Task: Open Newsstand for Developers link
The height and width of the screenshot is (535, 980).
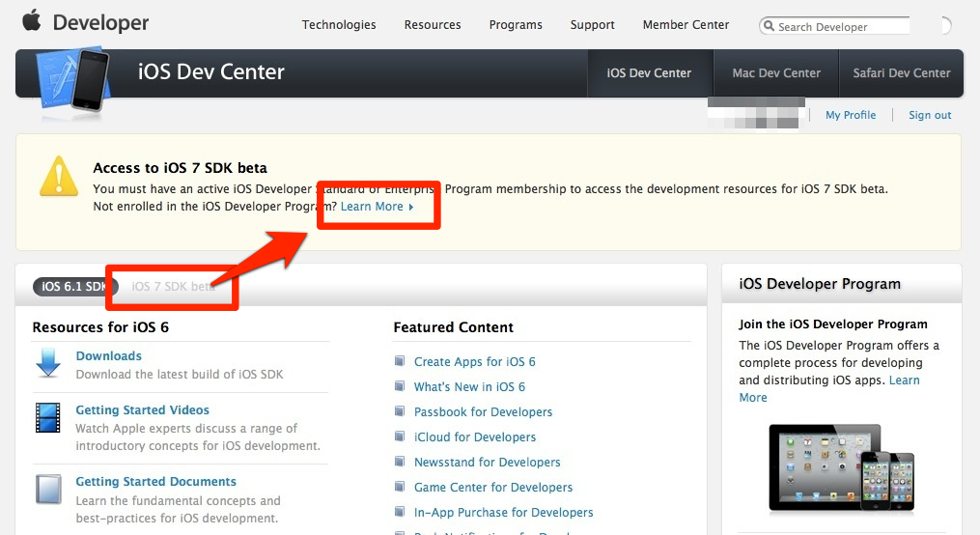Action: [x=488, y=462]
